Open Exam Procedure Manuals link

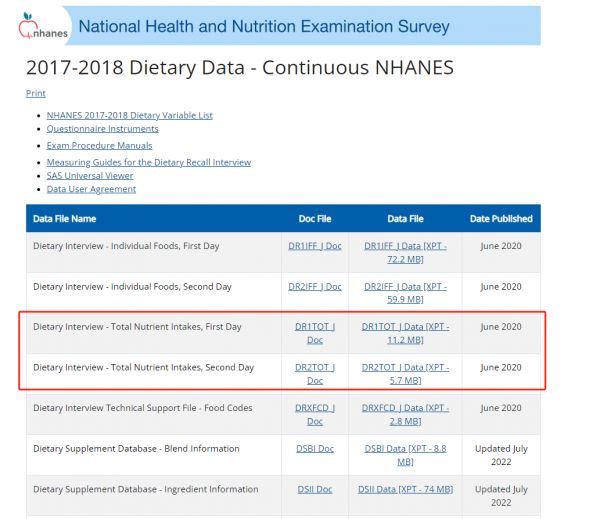point(99,146)
